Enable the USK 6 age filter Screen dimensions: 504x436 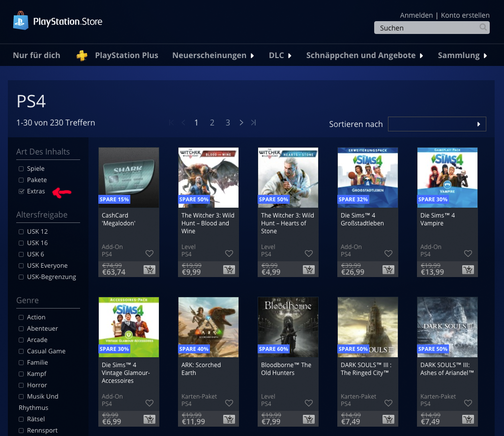pos(21,254)
